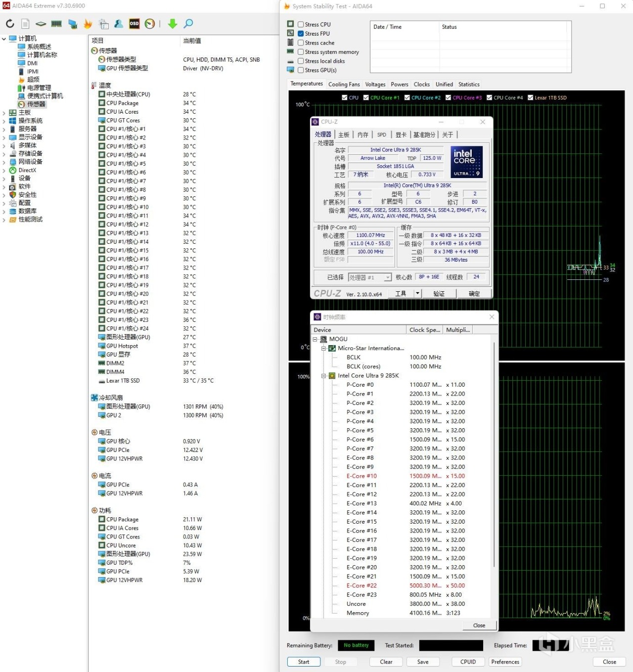Collapse the 计算机 tree node
Viewport: 633px width, 672px height.
click(x=4, y=39)
